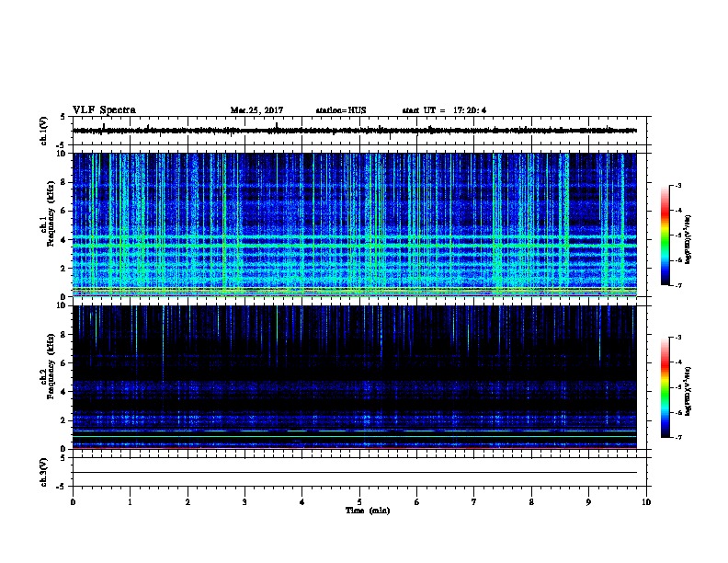
Task: Click the '6' kHz tick on ch.1 axis
Action: pyautogui.click(x=63, y=211)
